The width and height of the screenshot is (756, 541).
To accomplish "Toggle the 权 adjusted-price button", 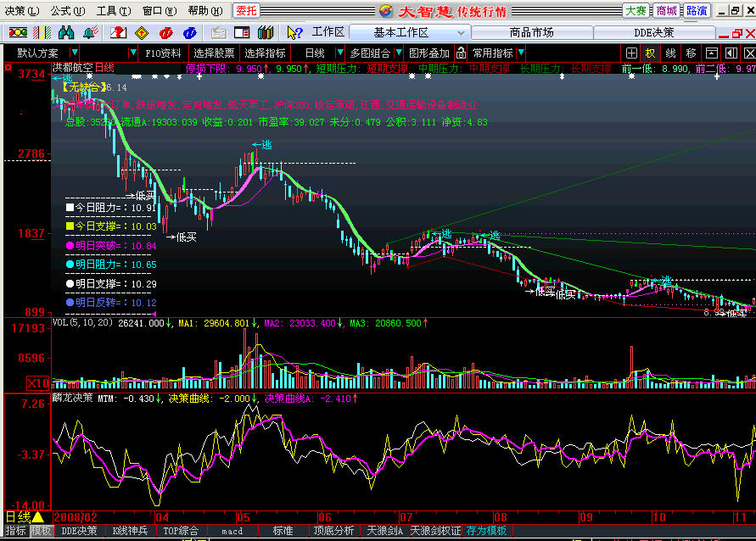I will (x=651, y=53).
